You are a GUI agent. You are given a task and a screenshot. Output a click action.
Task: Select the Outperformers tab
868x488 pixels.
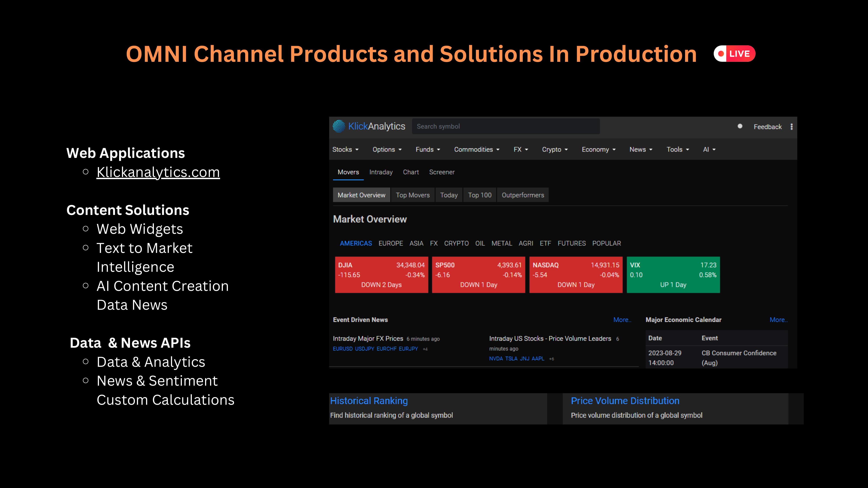pos(523,195)
